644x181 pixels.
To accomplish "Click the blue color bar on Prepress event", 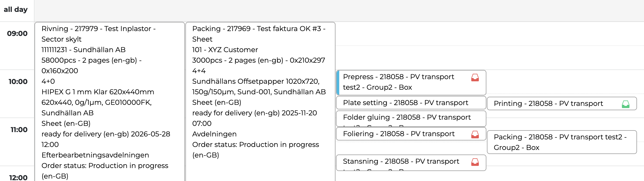I will pyautogui.click(x=338, y=83).
